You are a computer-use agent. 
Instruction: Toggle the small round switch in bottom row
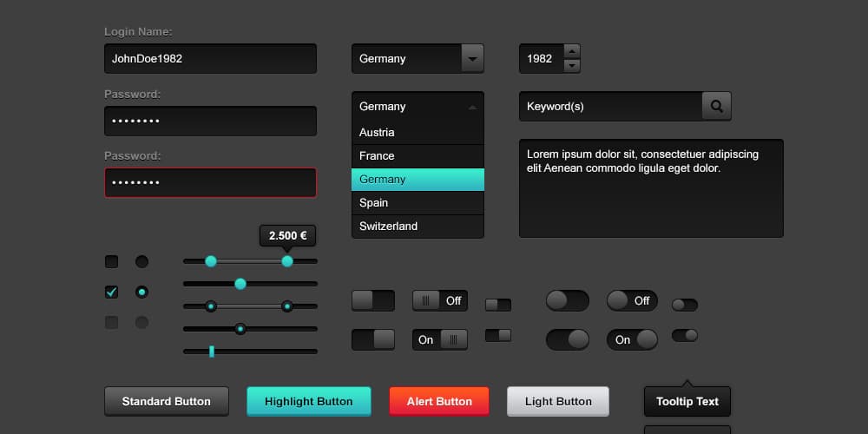(685, 335)
